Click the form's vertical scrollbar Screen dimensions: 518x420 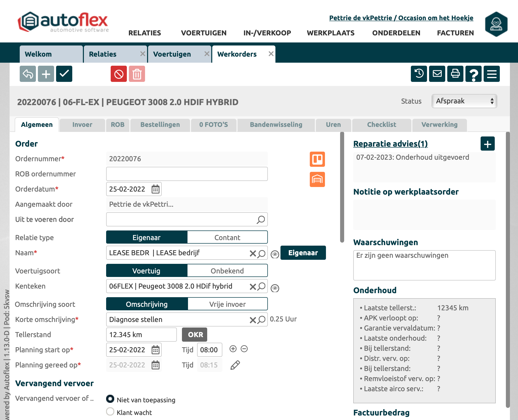coord(342,187)
